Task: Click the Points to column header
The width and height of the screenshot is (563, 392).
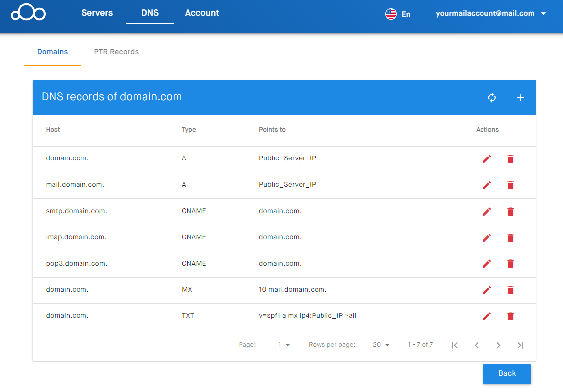Action: point(272,130)
